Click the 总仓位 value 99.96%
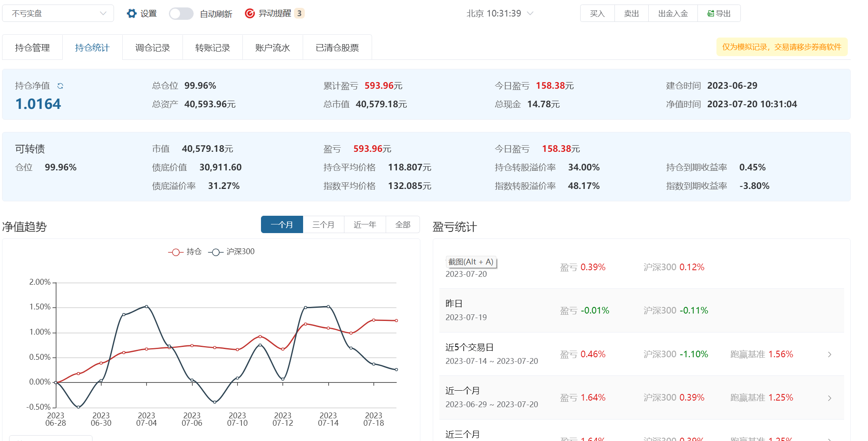 [200, 86]
